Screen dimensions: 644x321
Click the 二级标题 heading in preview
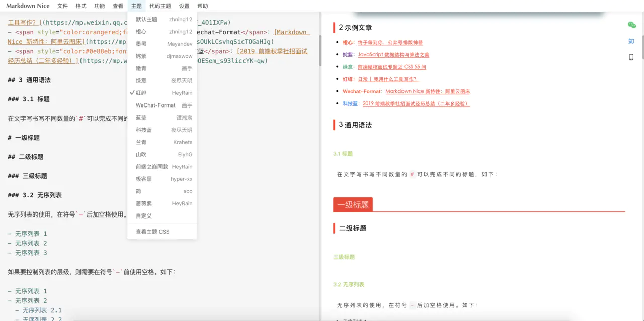(x=353, y=228)
